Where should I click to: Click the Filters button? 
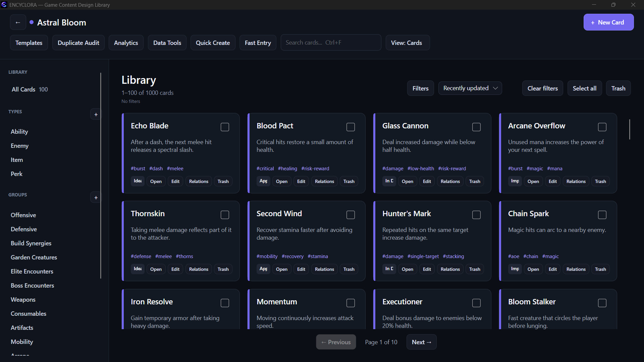click(x=420, y=88)
